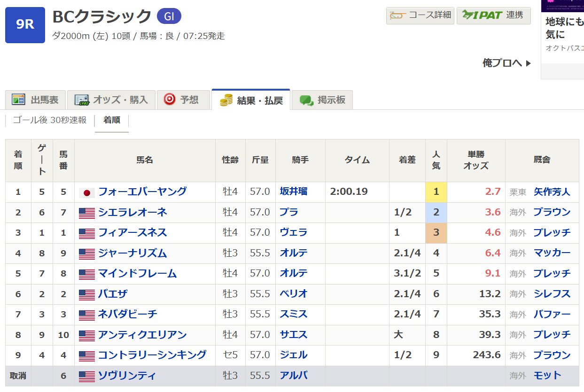The width and height of the screenshot is (584, 392).
Task: Click the 9R race number badge
Action: point(25,25)
